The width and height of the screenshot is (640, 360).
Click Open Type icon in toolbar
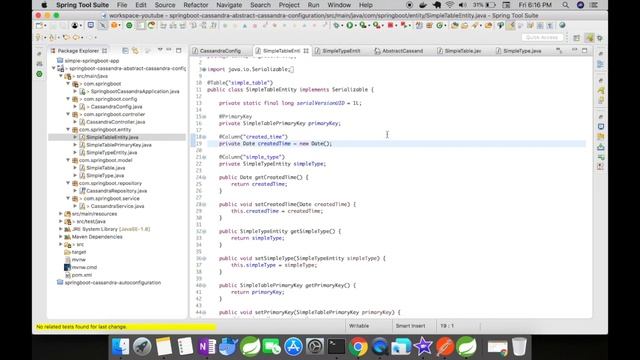point(454,25)
